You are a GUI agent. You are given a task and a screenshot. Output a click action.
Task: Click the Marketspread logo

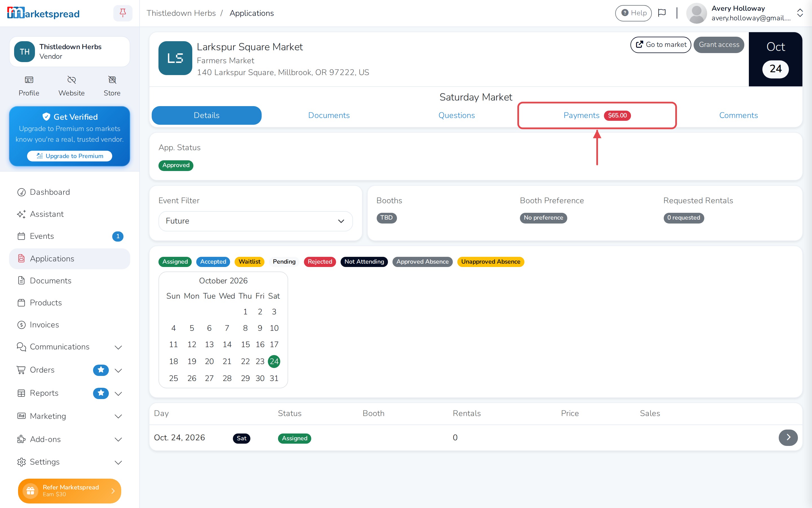click(43, 13)
